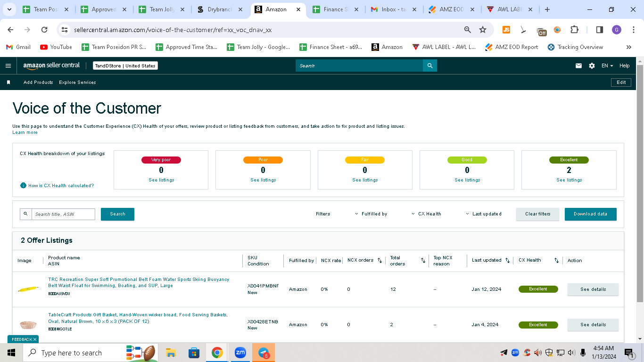Click the browser zoom magnifier icon in address bar
This screenshot has height=362, width=644.
(x=467, y=30)
